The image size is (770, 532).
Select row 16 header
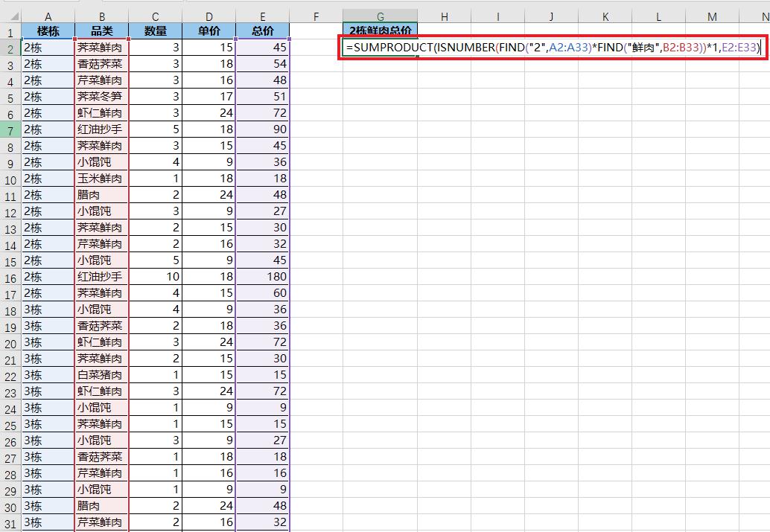pyautogui.click(x=10, y=278)
